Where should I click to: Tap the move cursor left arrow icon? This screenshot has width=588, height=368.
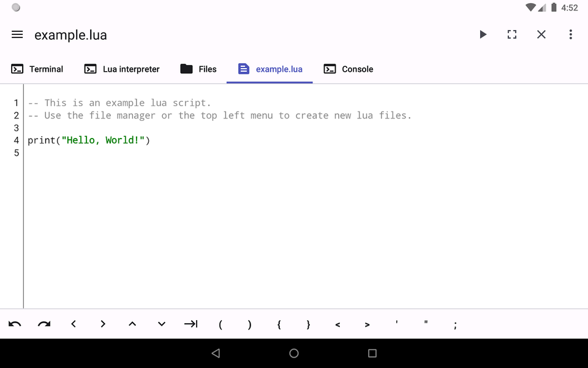[73, 324]
